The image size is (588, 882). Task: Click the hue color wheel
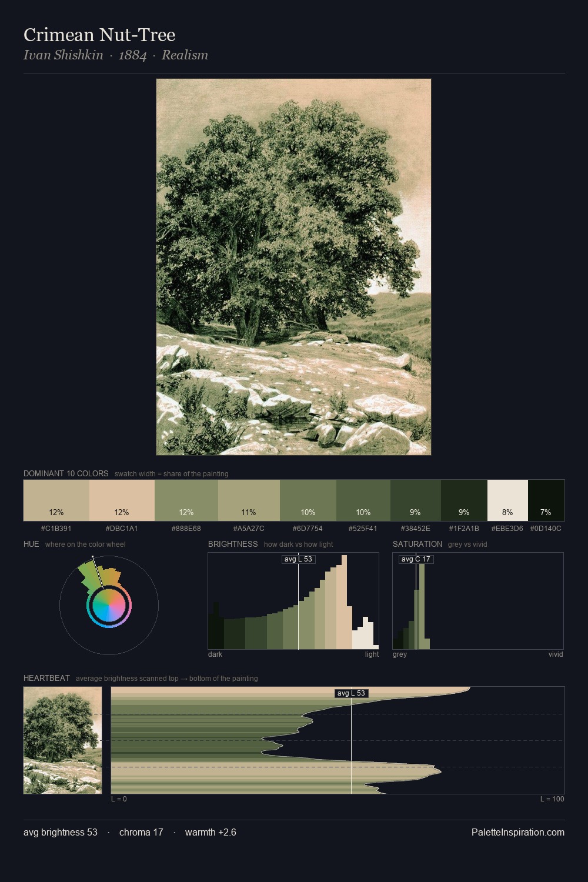coord(109,606)
